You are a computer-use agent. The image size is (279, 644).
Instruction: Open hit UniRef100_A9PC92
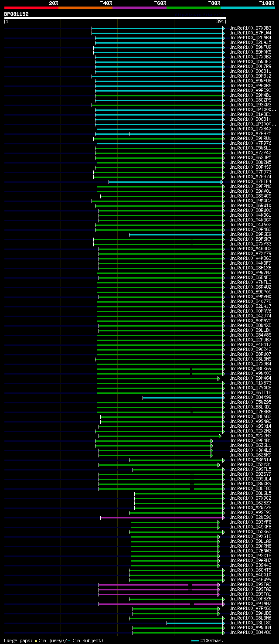(250, 90)
